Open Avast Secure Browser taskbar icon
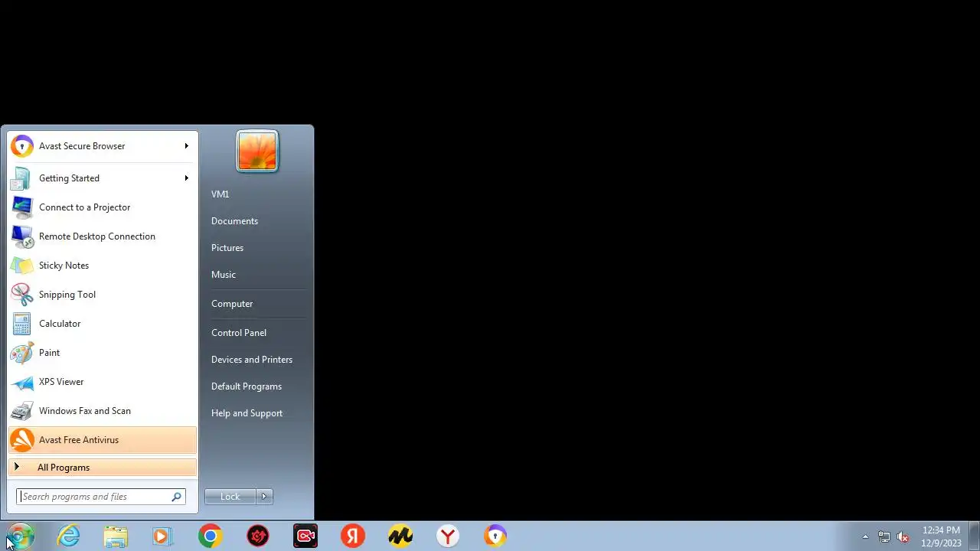The height and width of the screenshot is (551, 980). point(495,536)
